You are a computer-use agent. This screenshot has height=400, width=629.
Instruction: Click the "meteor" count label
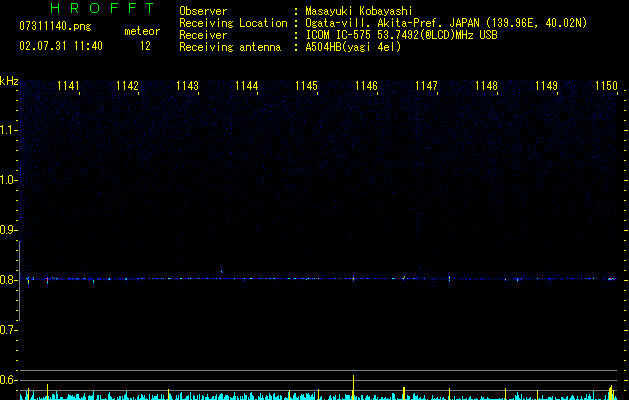(142, 31)
